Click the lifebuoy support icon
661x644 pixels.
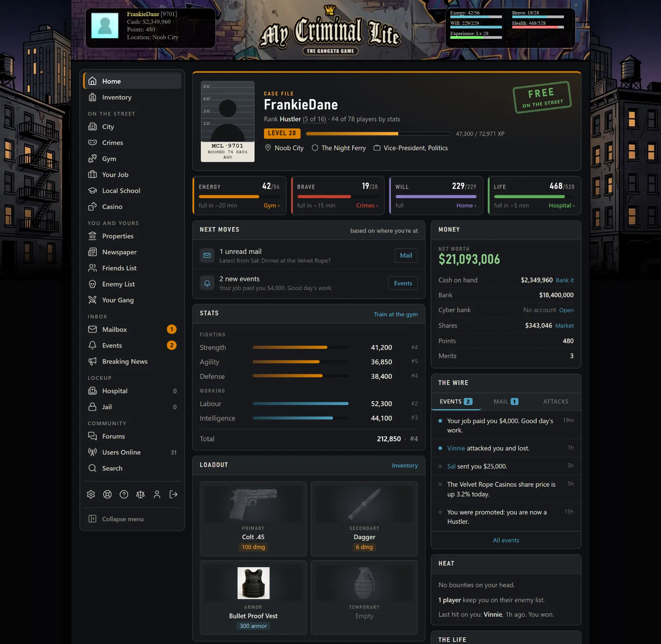[107, 494]
